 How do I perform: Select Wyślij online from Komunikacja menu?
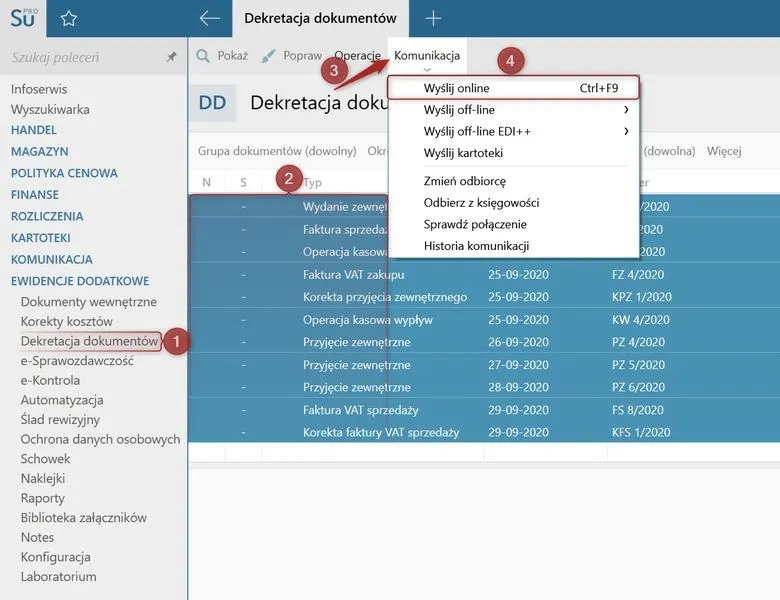(513, 88)
